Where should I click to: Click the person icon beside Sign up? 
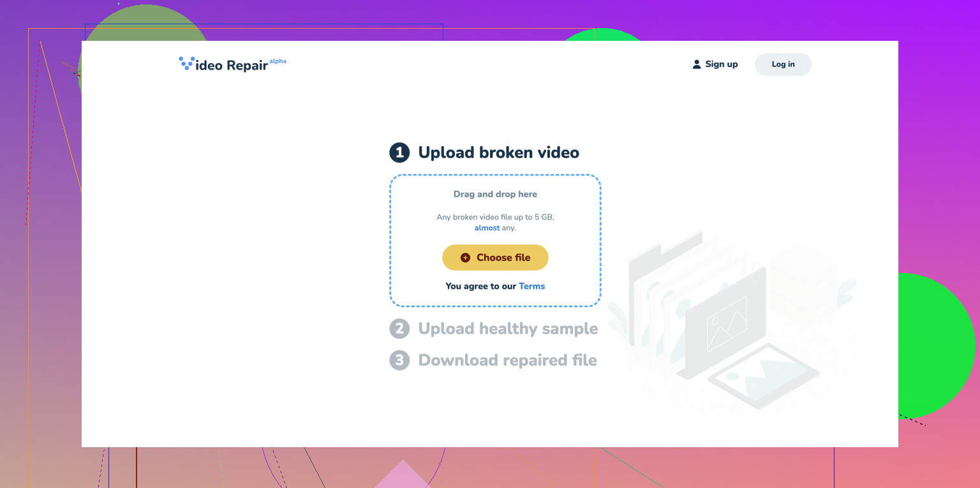(x=697, y=64)
